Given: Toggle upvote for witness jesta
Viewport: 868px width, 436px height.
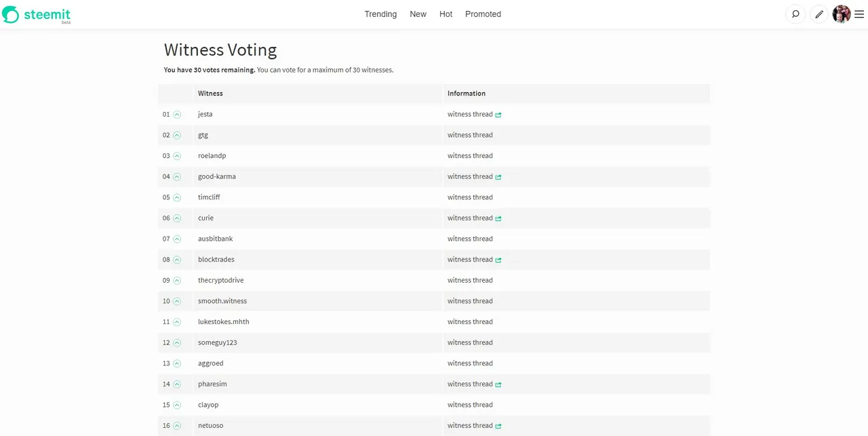Looking at the screenshot, I should click(x=177, y=115).
